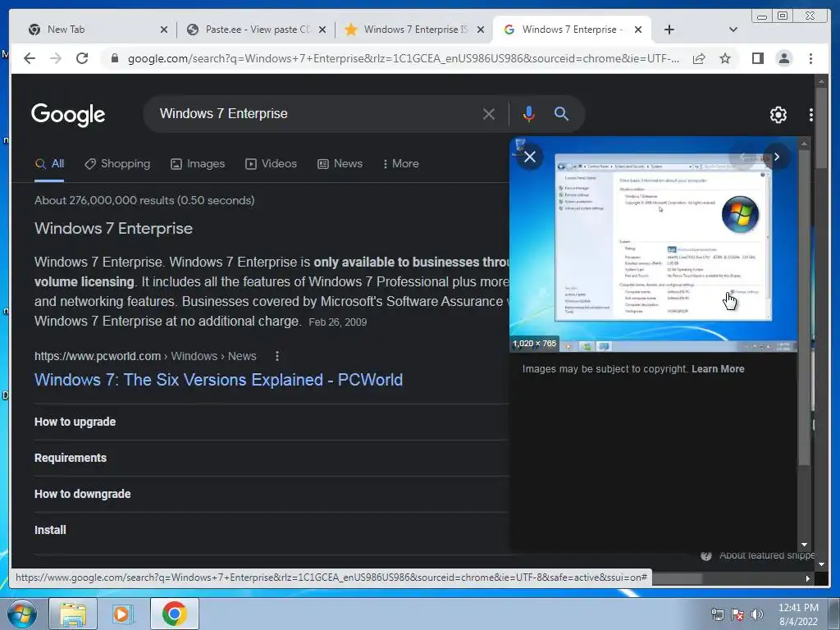This screenshot has height=630, width=840.
Task: Click the pcworld.com breadcrumb URL
Action: coord(145,356)
